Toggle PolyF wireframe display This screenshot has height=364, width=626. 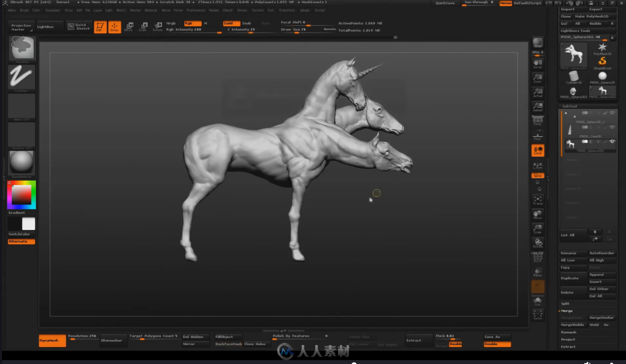(537, 257)
